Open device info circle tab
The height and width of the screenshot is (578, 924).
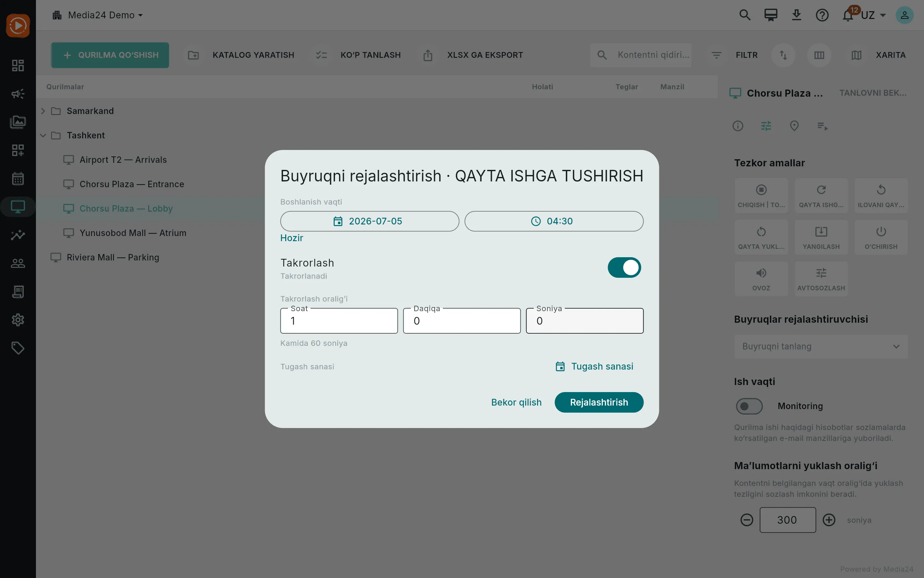pyautogui.click(x=738, y=126)
